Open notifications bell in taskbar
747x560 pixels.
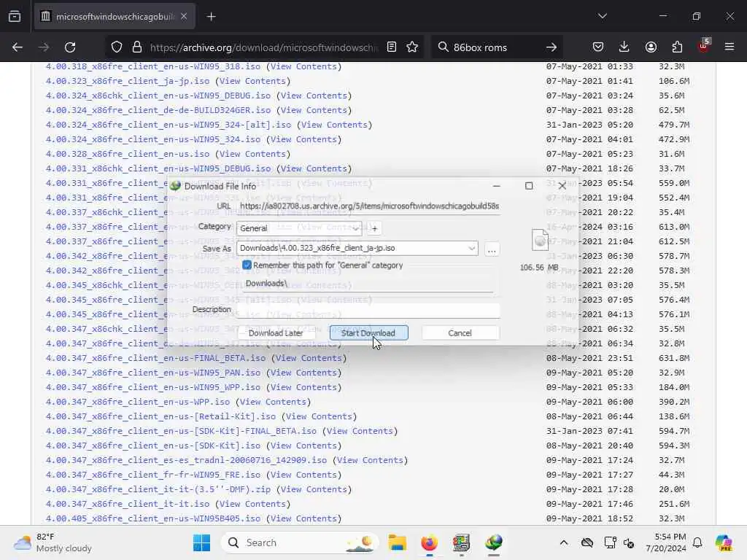tap(697, 542)
